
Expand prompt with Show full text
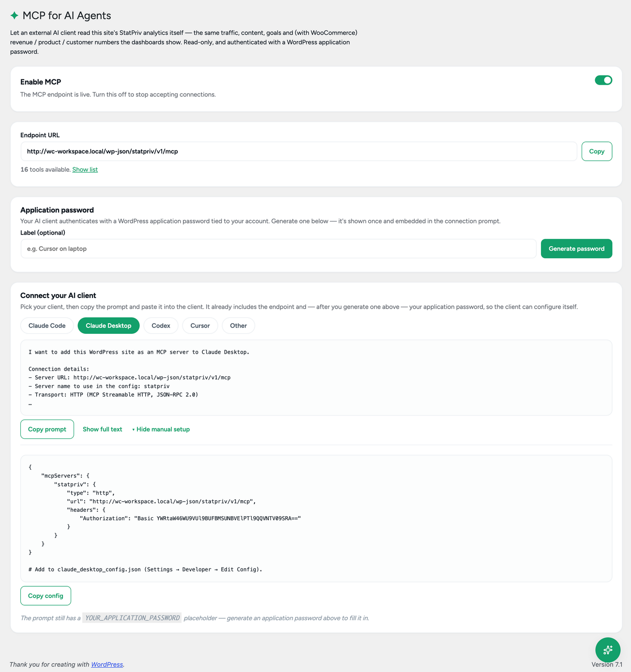[103, 429]
